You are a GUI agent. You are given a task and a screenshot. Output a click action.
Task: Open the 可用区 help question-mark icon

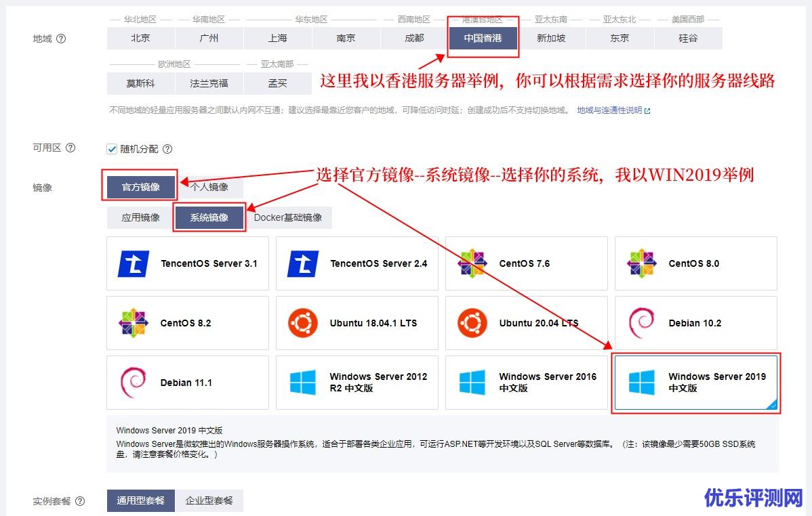[x=70, y=148]
